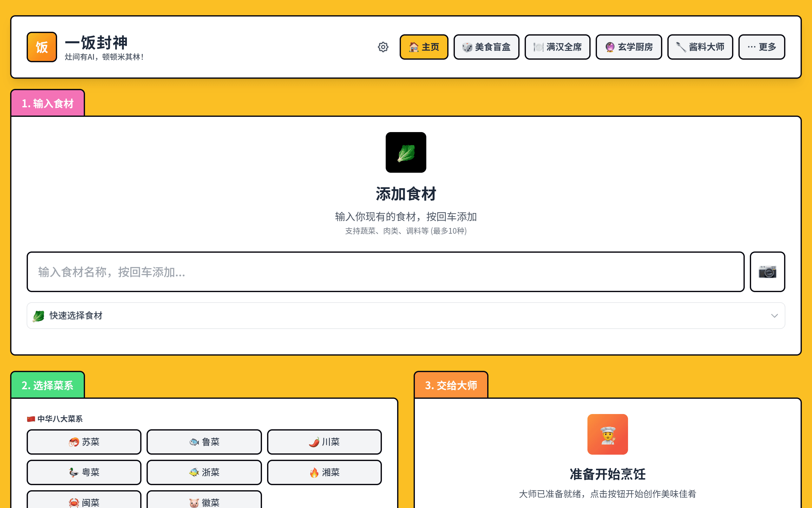Expand the 快速选择食材 dropdown
The image size is (812, 508).
point(406,316)
